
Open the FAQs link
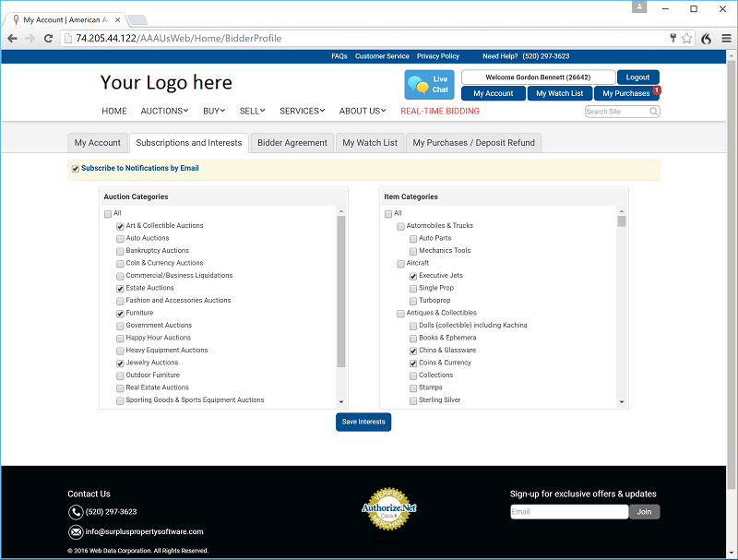pyautogui.click(x=339, y=56)
